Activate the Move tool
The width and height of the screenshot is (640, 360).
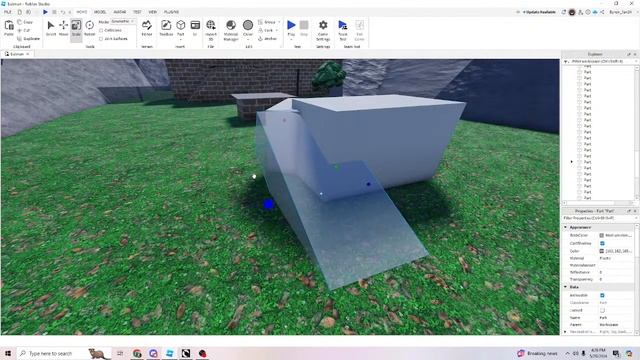(63, 28)
